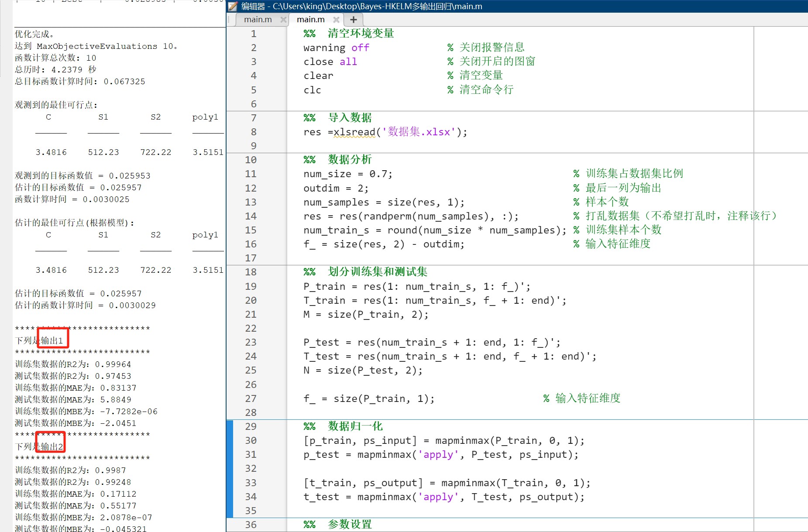This screenshot has height=532, width=808.
Task: Click the 观测到的最佳可行点 heading
Action: (56, 105)
